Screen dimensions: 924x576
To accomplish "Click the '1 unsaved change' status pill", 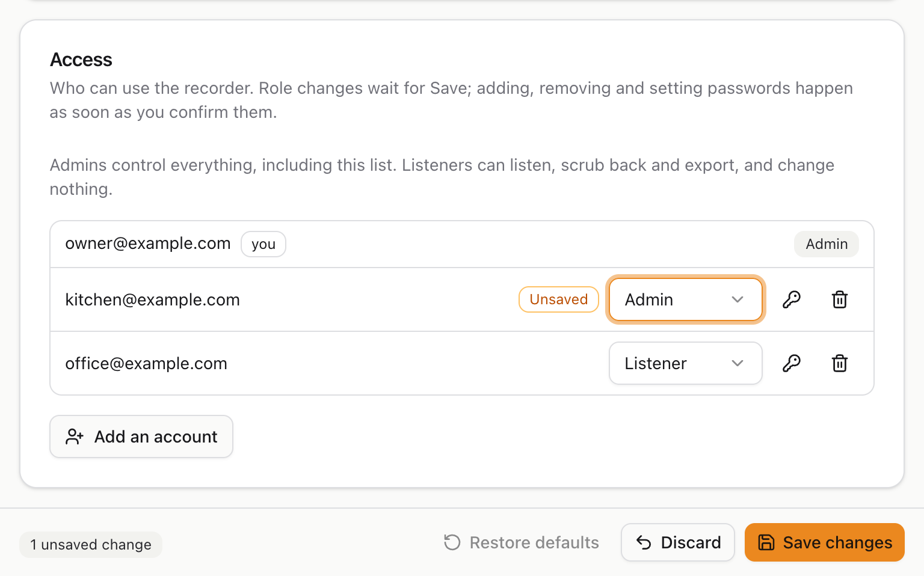I will point(91,545).
